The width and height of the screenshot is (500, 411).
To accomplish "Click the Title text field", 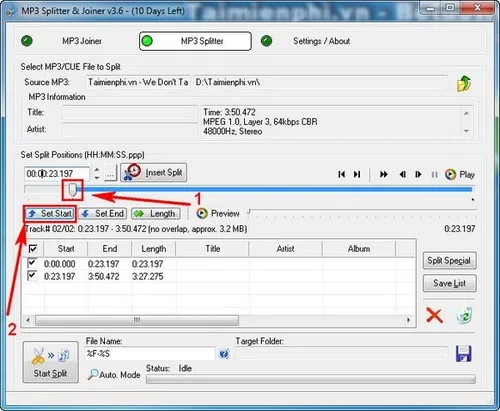I will click(130, 112).
